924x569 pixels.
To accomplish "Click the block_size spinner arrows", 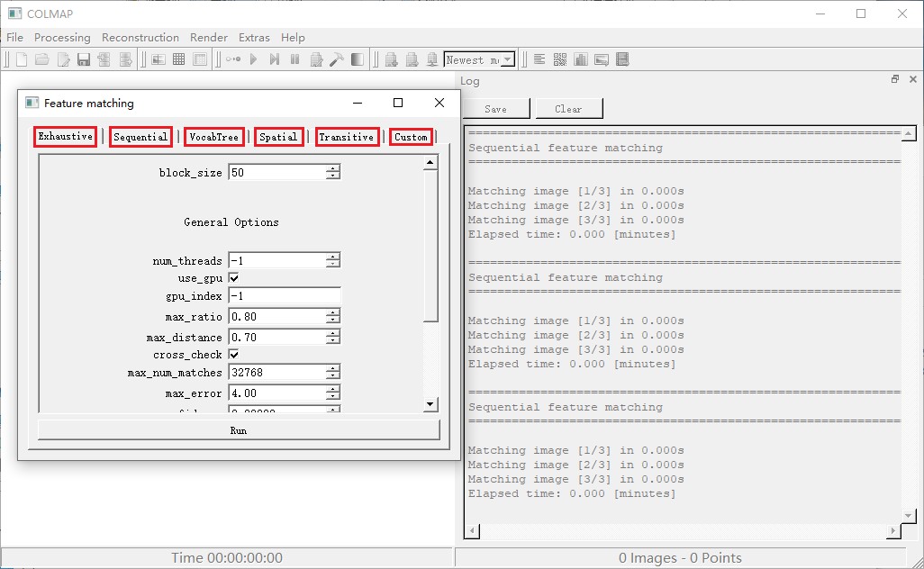I will tap(333, 173).
